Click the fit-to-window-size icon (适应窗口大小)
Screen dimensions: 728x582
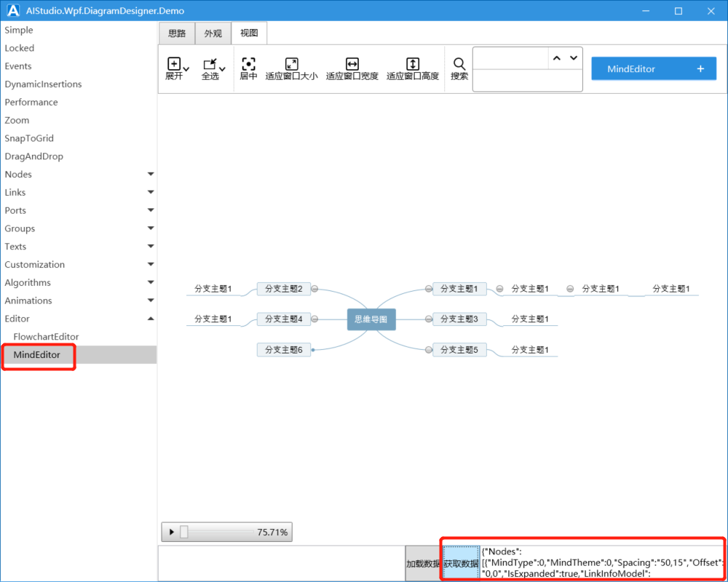[291, 64]
